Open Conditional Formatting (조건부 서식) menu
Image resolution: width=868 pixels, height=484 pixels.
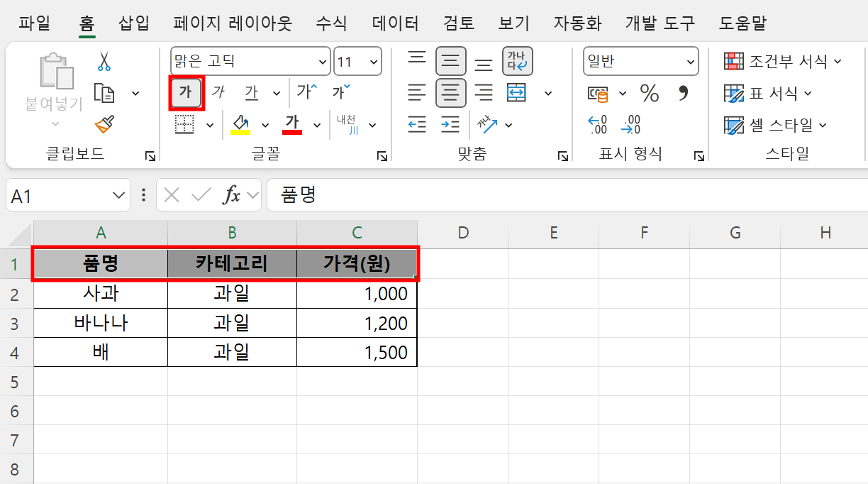[x=782, y=61]
